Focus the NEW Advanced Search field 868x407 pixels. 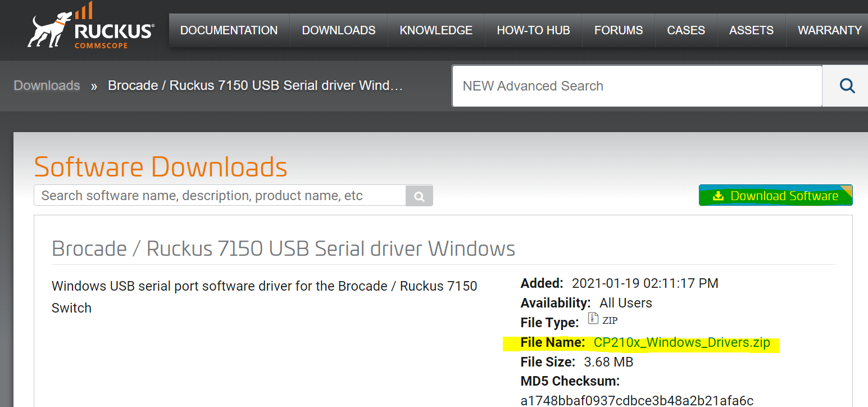pos(637,86)
